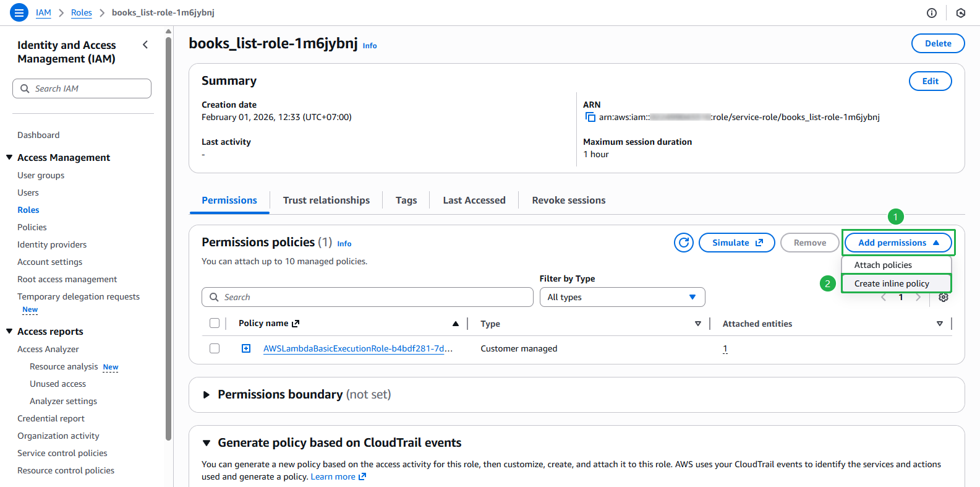This screenshot has height=487, width=980.
Task: Open Root access management in sidebar
Action: coord(67,279)
